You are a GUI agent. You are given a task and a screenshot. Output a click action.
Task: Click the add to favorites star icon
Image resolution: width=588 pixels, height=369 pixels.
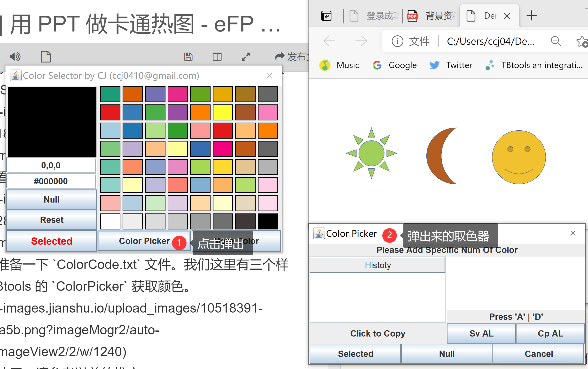pyautogui.click(x=582, y=41)
